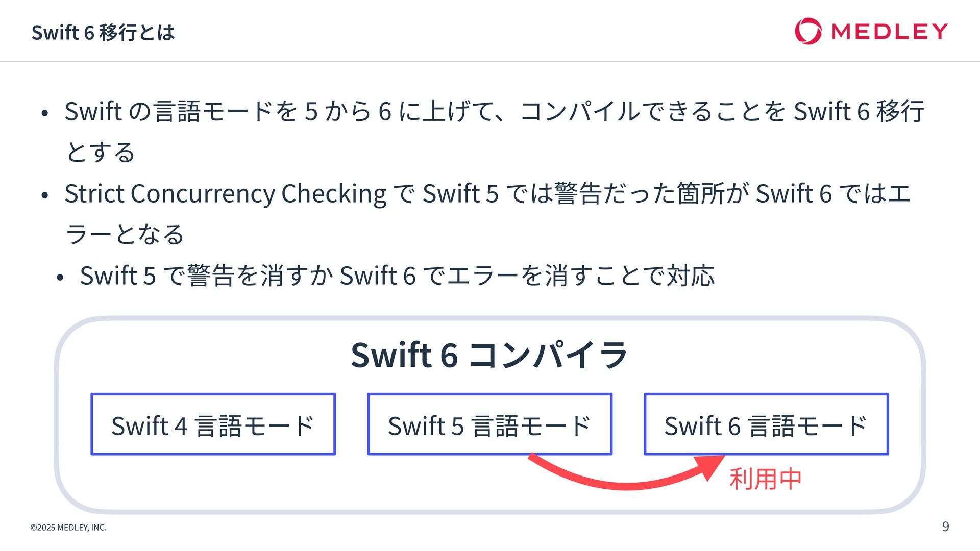Click the red curved arrow

[626, 472]
